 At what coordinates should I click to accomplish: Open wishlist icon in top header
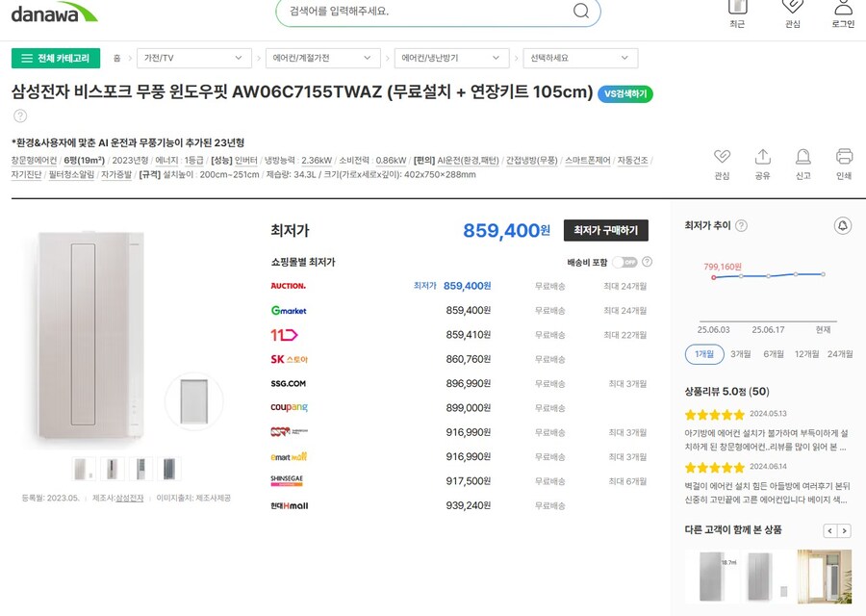click(793, 7)
